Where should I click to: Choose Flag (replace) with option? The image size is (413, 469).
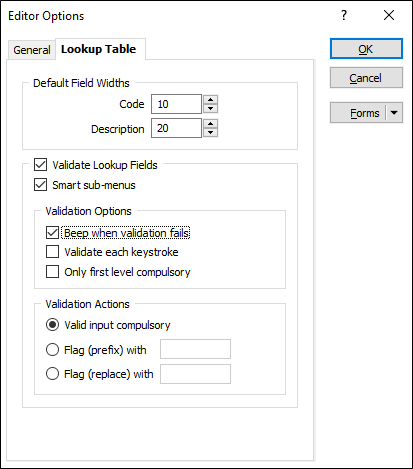click(52, 374)
